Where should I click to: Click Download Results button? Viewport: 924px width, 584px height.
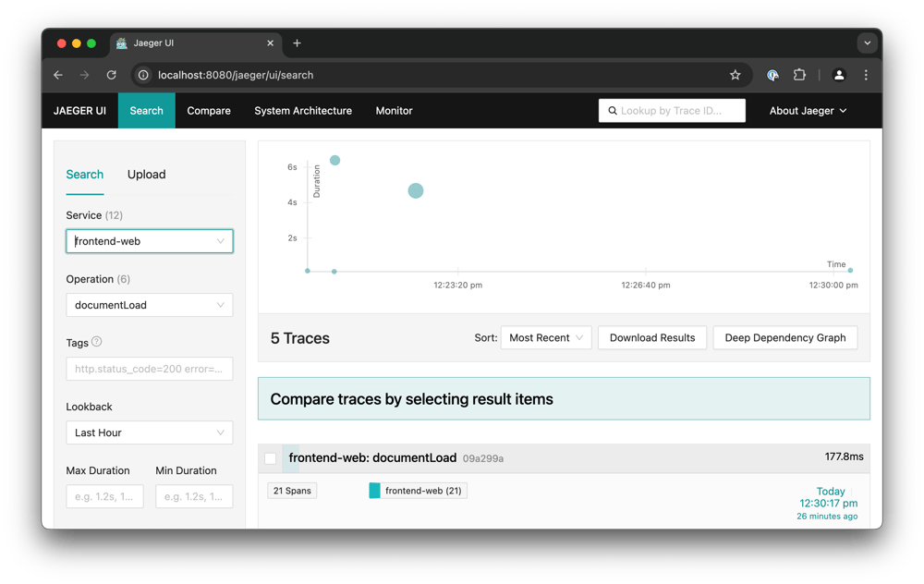pyautogui.click(x=652, y=337)
